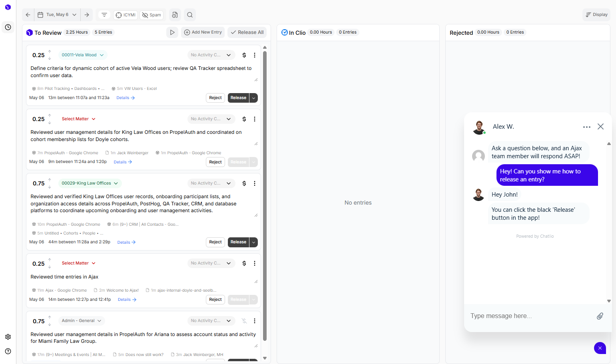Toggle billable dollar icon on Doyle cohorts entry
This screenshot has height=364, width=616.
pos(244,119)
